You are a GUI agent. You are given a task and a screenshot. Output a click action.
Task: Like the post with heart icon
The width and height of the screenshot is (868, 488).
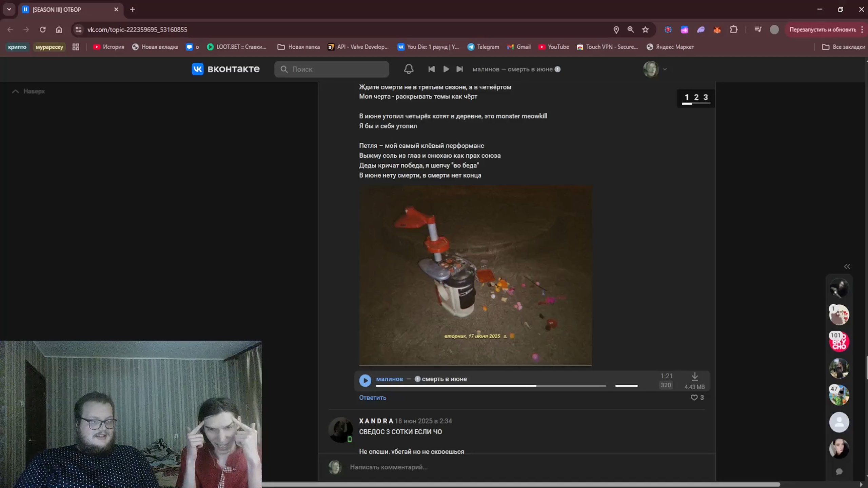(694, 398)
